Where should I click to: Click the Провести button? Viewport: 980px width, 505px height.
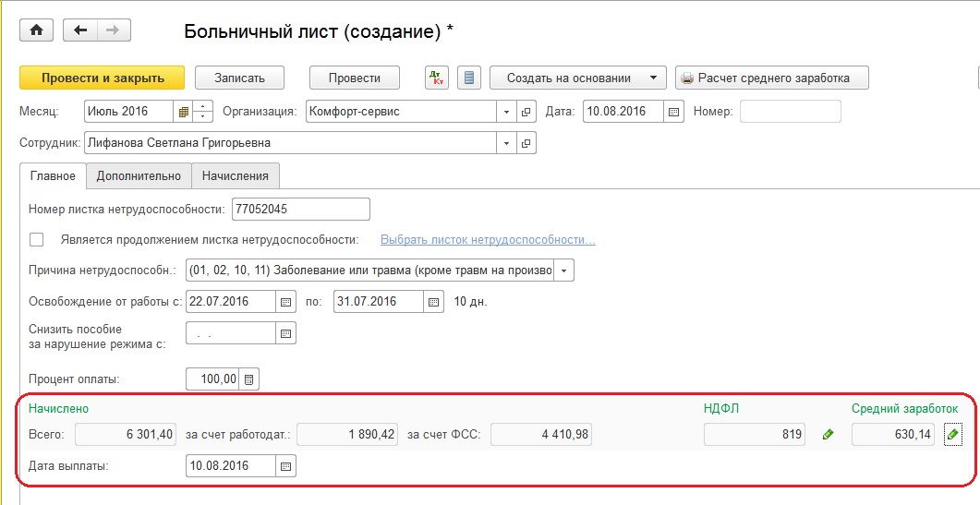(x=355, y=78)
